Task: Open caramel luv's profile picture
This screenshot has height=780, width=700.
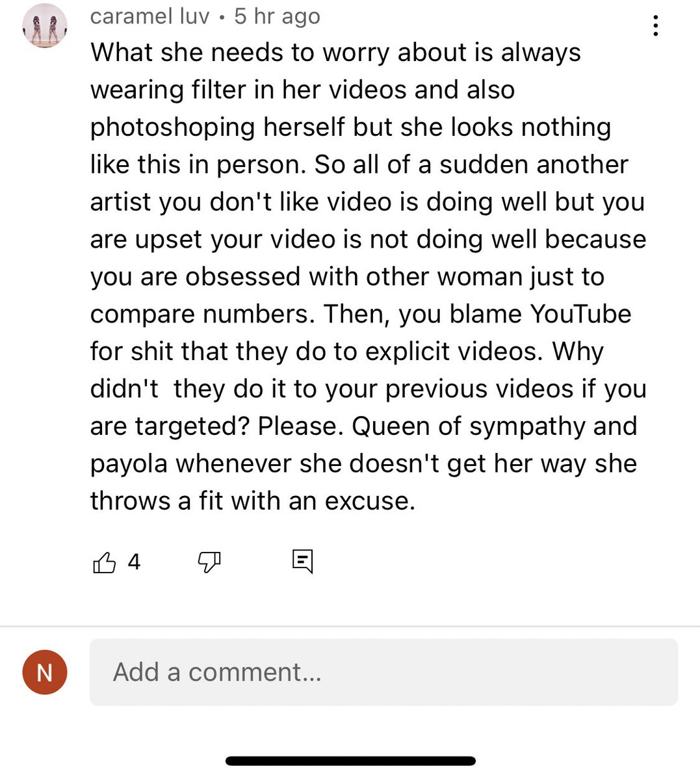Action: 45,26
